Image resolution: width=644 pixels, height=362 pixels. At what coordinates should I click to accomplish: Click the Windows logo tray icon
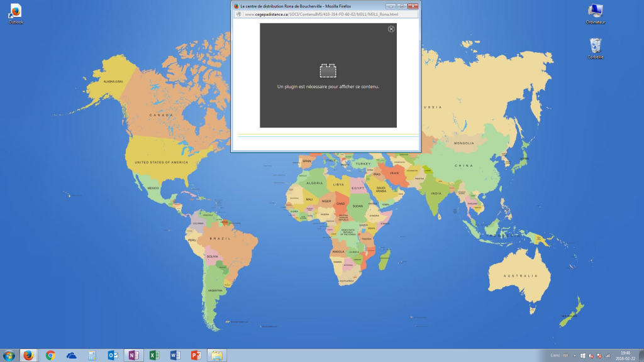(x=583, y=356)
